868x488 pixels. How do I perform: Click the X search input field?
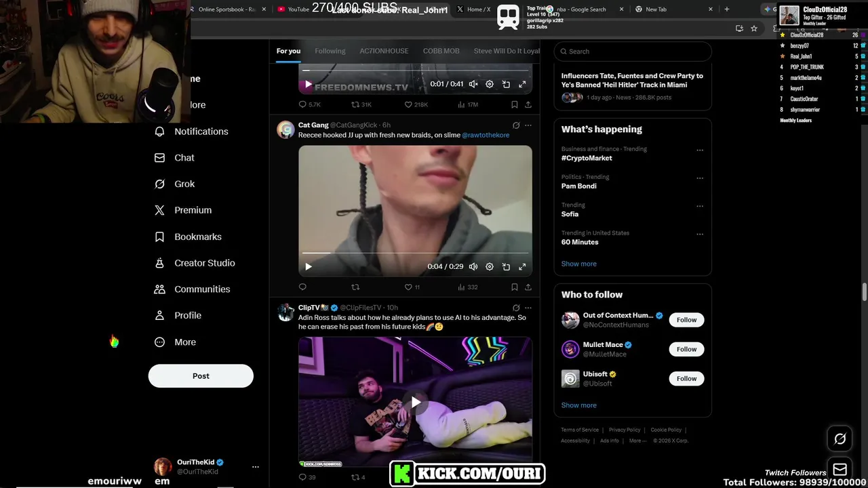pyautogui.click(x=633, y=52)
